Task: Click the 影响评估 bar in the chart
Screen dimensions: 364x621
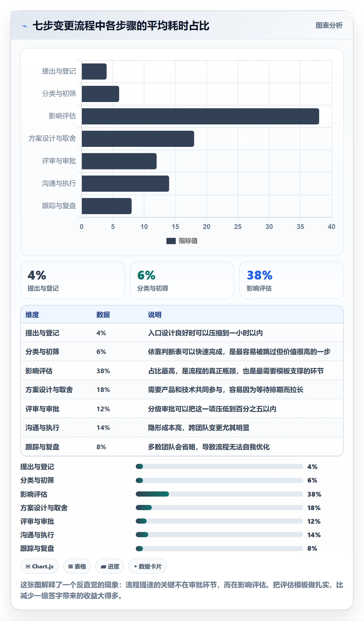Action: (200, 116)
